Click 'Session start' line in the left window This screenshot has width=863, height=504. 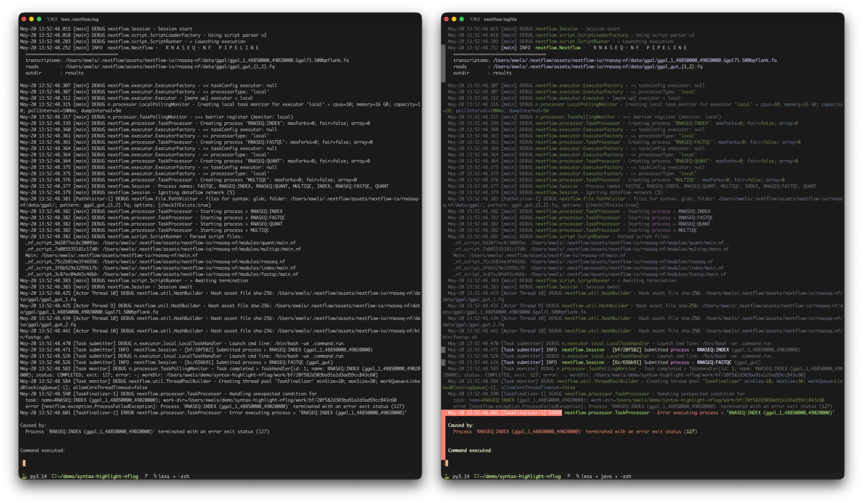[106, 29]
